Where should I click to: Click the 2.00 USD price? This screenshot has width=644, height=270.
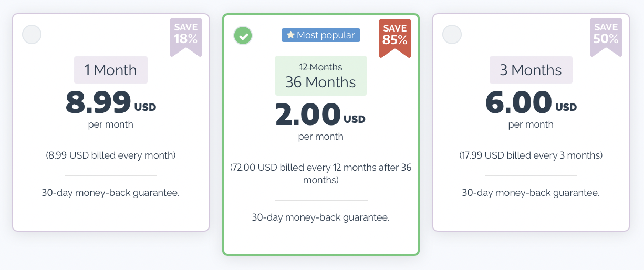coord(320,115)
